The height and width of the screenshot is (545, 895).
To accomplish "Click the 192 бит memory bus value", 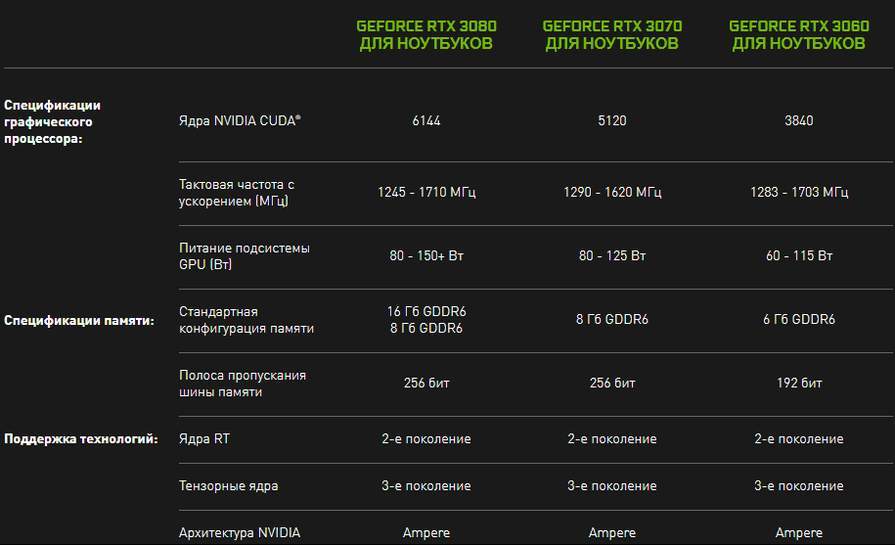I will click(x=799, y=383).
